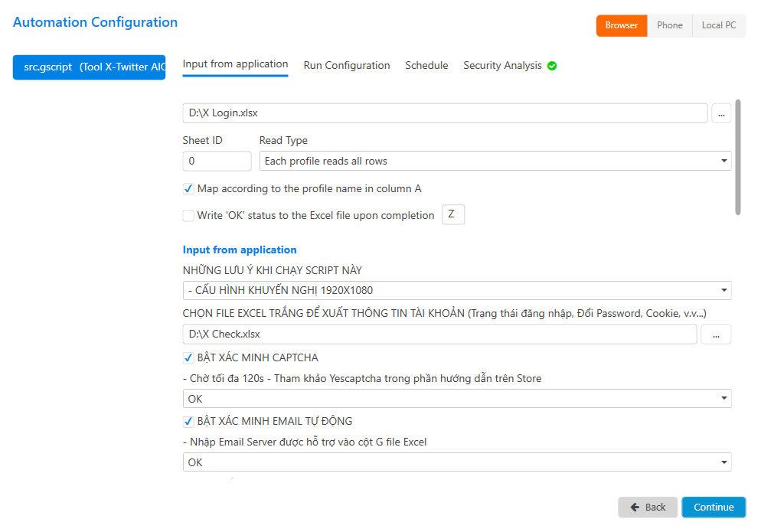Uncheck BẬT XÁC MINH CAPTCHA checkbox
This screenshot has height=532, width=761.
pyautogui.click(x=188, y=357)
